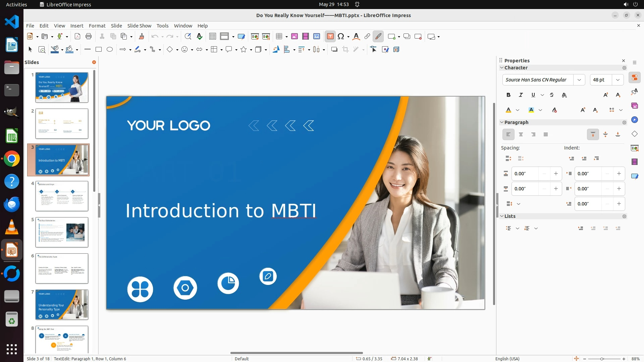Close the Properties sidebar deck

coord(624,61)
